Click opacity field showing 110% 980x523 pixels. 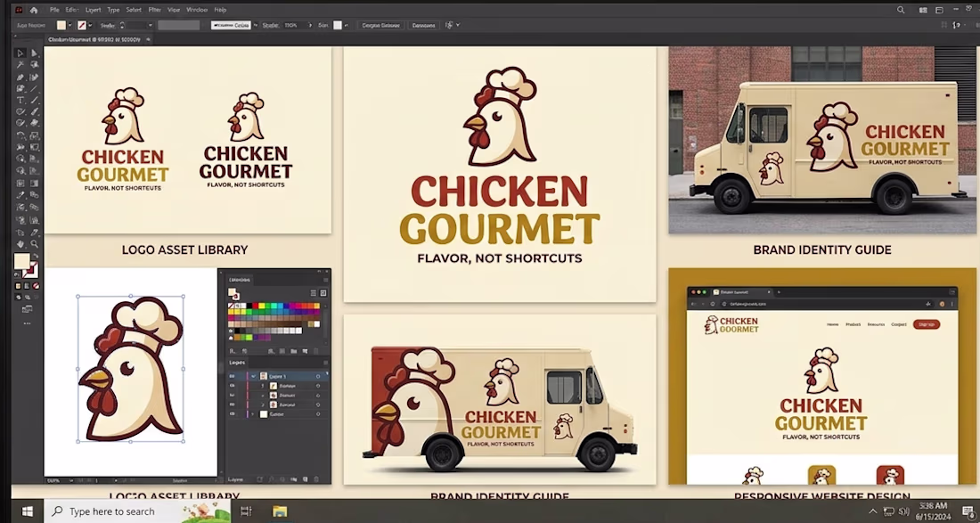tap(292, 26)
